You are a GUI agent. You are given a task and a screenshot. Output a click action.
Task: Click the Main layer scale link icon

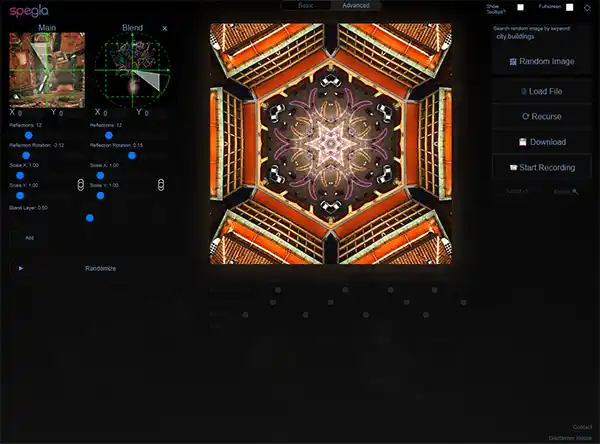pyautogui.click(x=81, y=185)
